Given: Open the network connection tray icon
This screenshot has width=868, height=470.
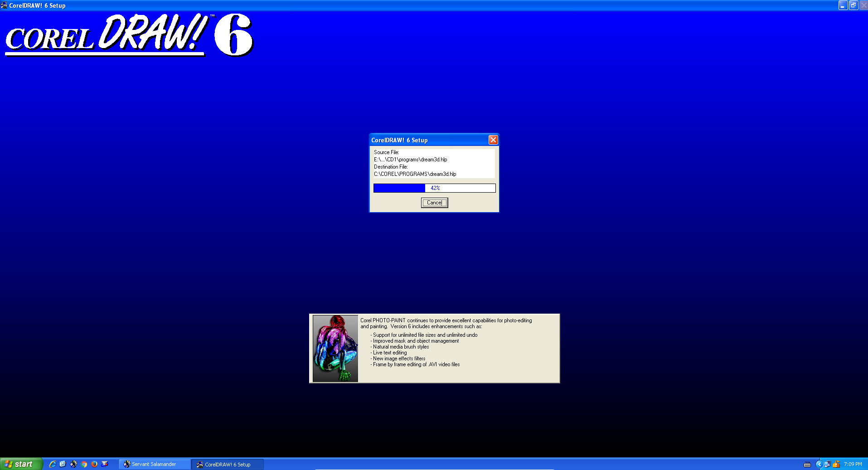Looking at the screenshot, I should coord(827,464).
